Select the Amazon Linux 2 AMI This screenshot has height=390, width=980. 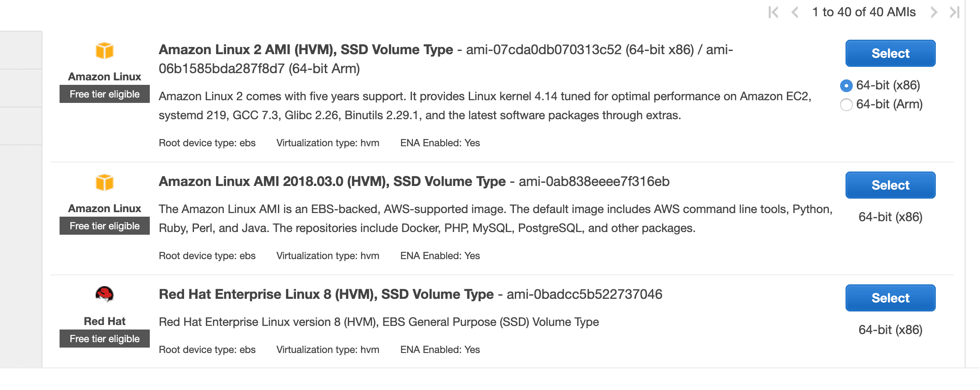click(890, 53)
